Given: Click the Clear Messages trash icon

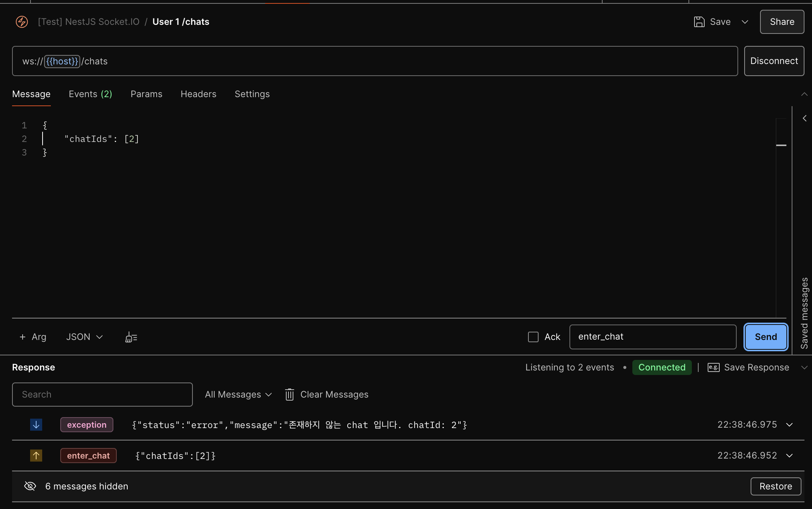Looking at the screenshot, I should (x=289, y=395).
